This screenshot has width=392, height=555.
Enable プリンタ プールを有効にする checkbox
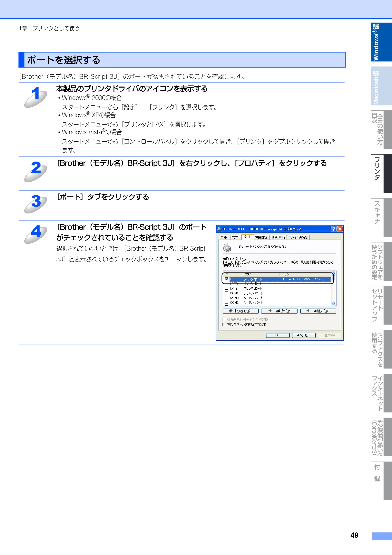[x=224, y=324]
